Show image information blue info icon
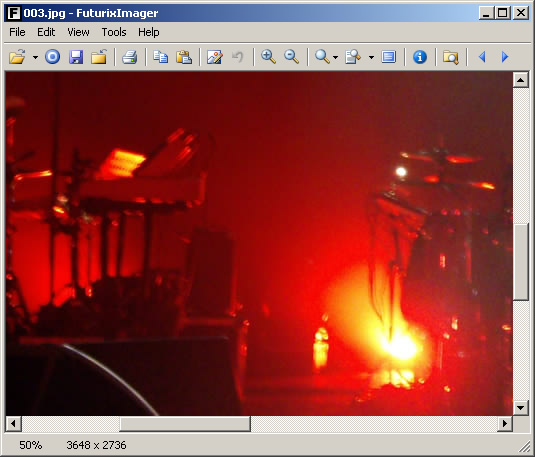Viewport: 535px width, 457px height. (x=420, y=57)
